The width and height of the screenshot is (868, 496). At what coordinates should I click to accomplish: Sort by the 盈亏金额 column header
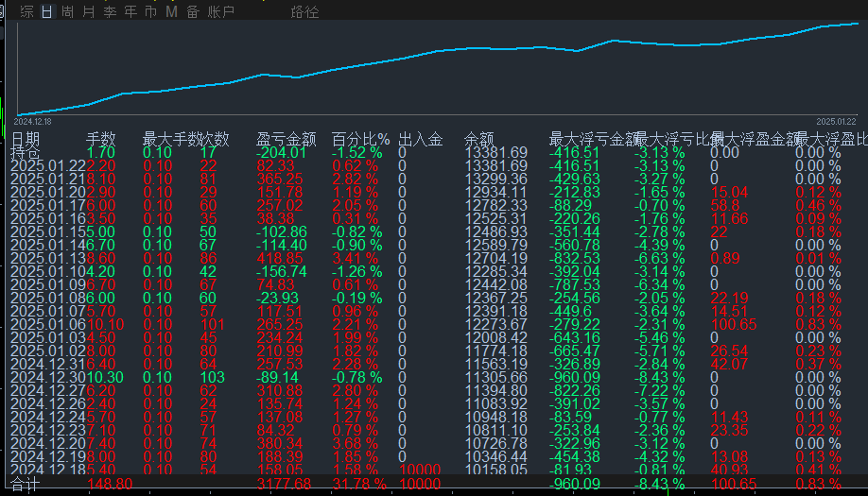(x=286, y=139)
